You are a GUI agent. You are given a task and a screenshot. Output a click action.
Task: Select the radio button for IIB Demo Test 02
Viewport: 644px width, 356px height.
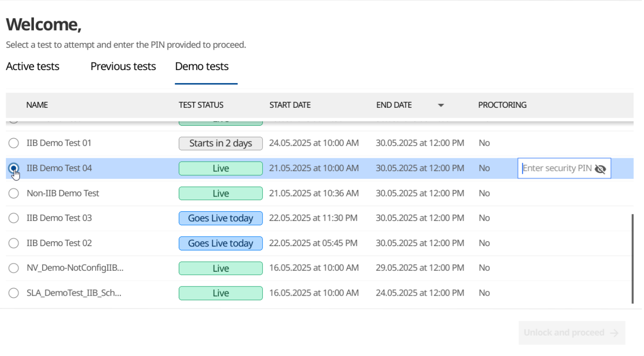coord(13,243)
